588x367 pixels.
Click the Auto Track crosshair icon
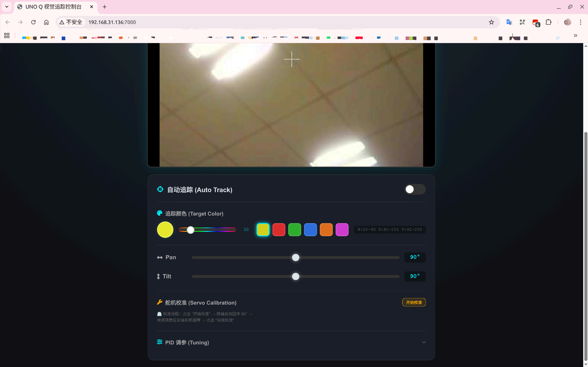[x=160, y=189]
